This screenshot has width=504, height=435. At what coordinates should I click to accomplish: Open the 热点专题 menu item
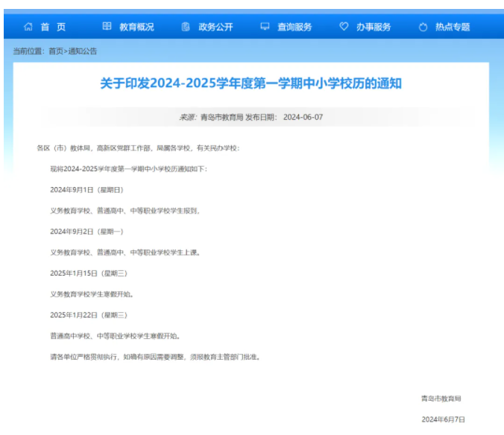click(453, 27)
